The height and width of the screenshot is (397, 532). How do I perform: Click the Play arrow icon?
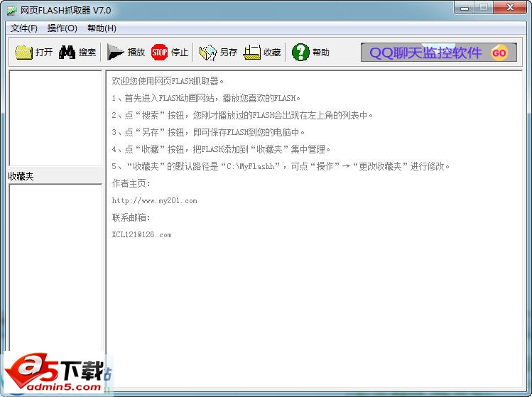tap(115, 53)
